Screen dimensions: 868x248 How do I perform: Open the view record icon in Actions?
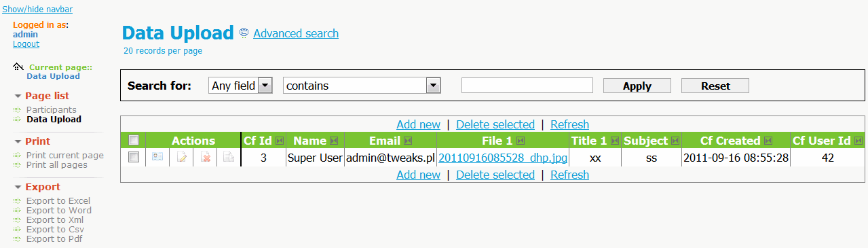157,158
